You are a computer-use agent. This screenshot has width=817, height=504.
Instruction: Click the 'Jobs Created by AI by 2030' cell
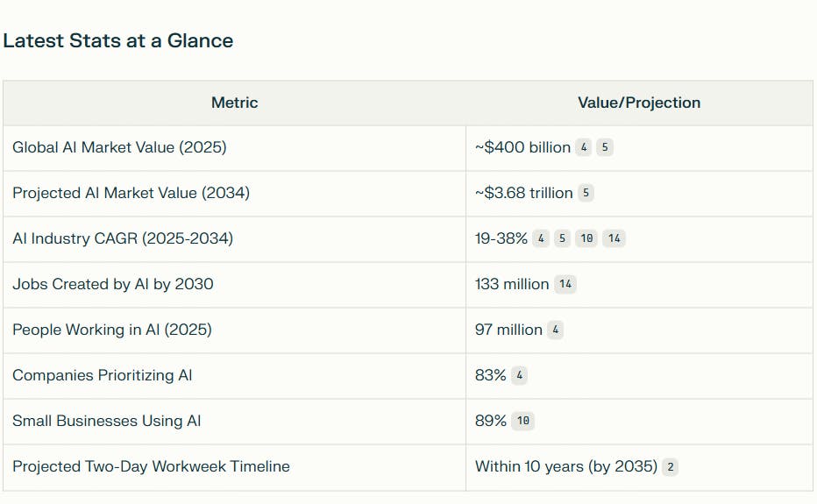(x=112, y=284)
